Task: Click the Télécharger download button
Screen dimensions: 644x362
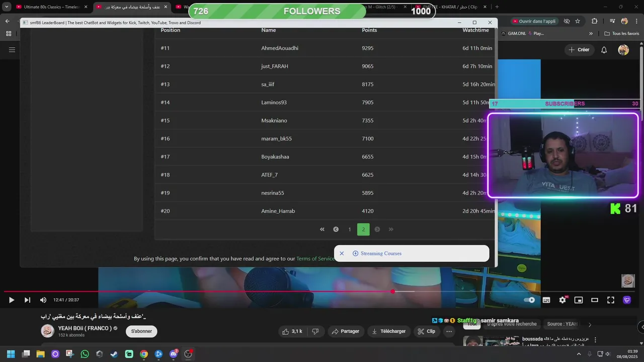Action: coord(389,331)
